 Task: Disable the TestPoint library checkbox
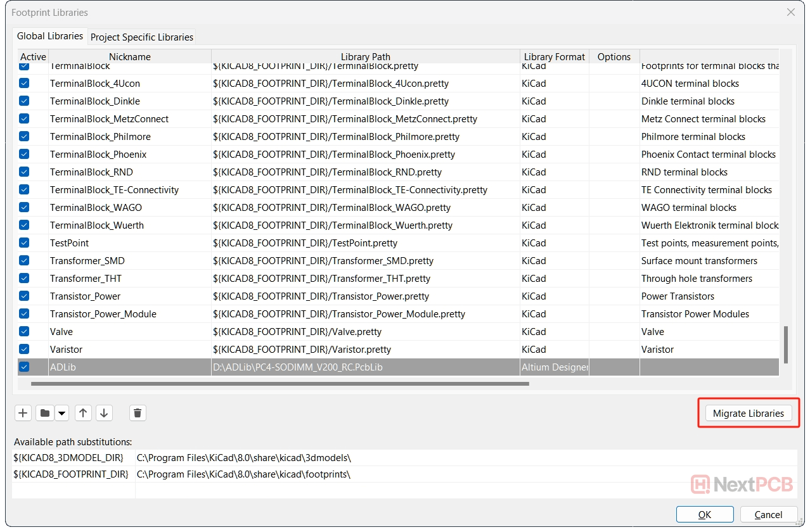point(24,243)
